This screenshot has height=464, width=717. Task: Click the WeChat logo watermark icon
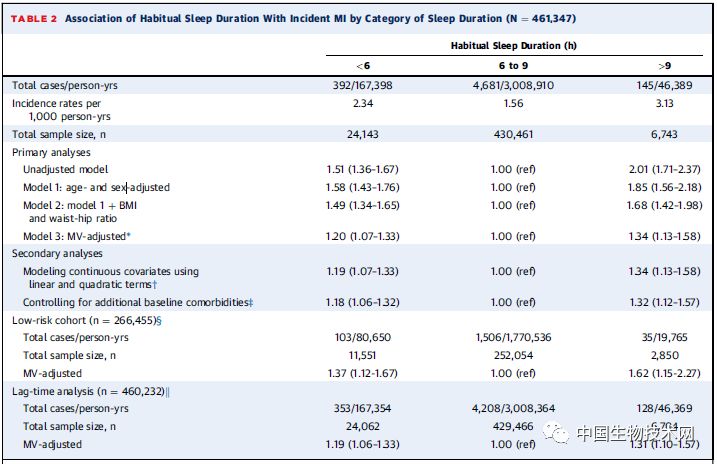point(555,431)
